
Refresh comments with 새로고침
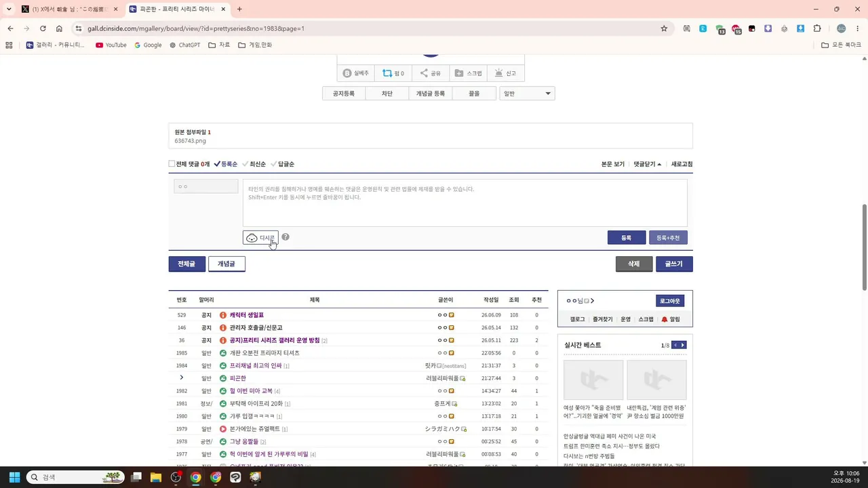click(x=682, y=164)
